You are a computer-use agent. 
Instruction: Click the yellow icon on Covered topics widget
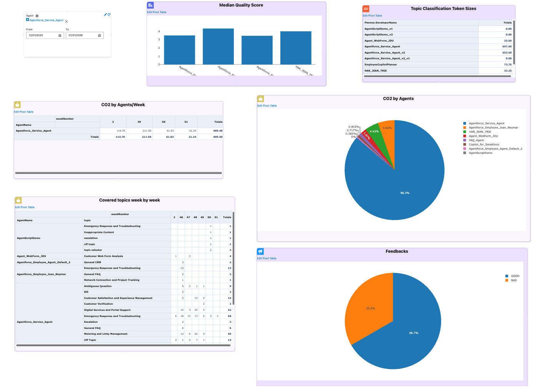[18, 200]
